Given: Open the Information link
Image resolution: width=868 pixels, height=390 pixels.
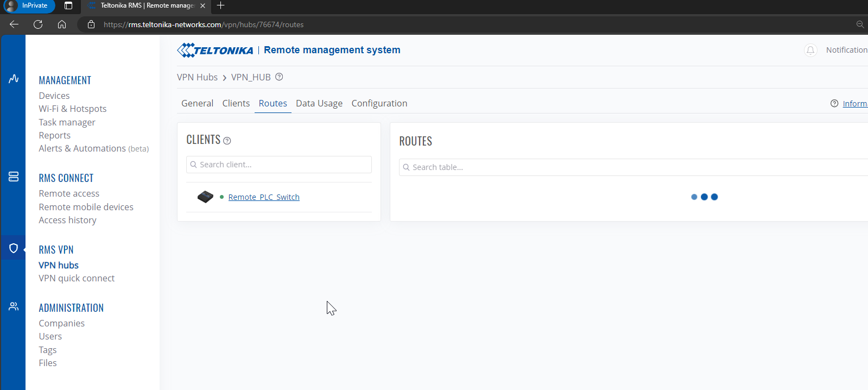Looking at the screenshot, I should tap(855, 104).
